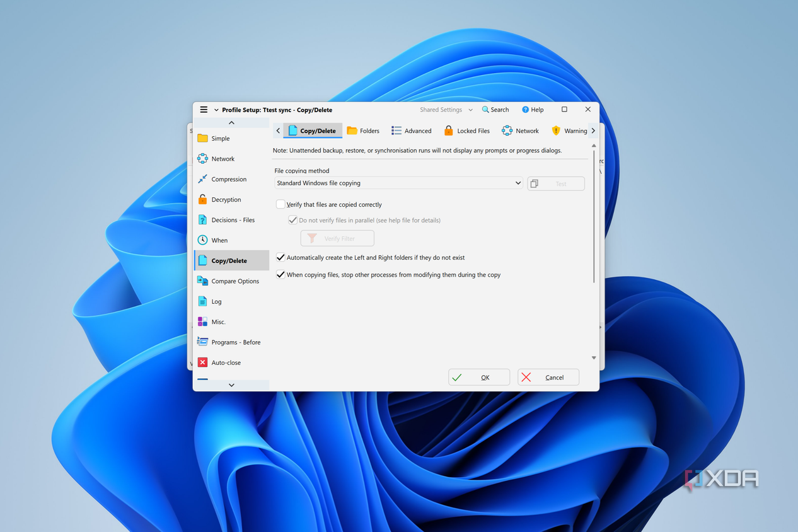This screenshot has width=798, height=532.
Task: Click the Compression arrows icon
Action: (202, 179)
